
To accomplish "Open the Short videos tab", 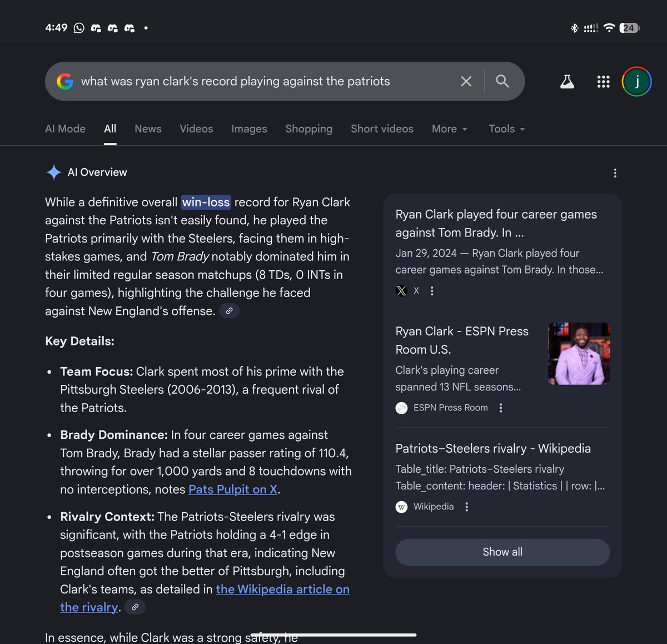I will tap(382, 128).
